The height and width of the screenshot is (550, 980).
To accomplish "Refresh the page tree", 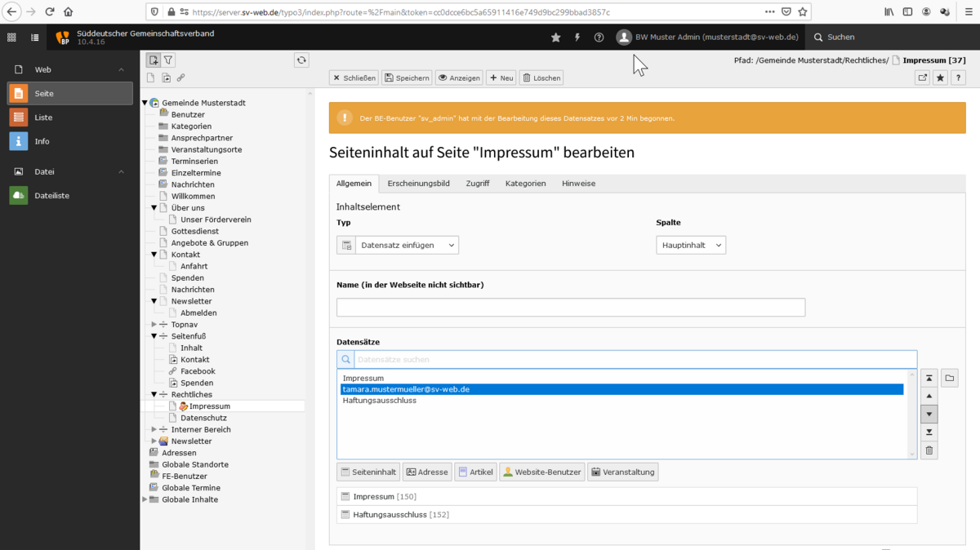I will coord(301,60).
